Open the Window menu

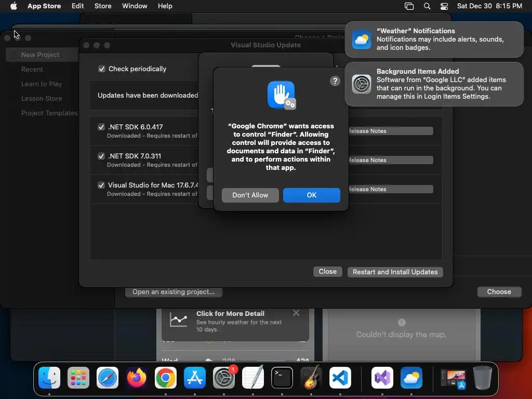(x=135, y=6)
